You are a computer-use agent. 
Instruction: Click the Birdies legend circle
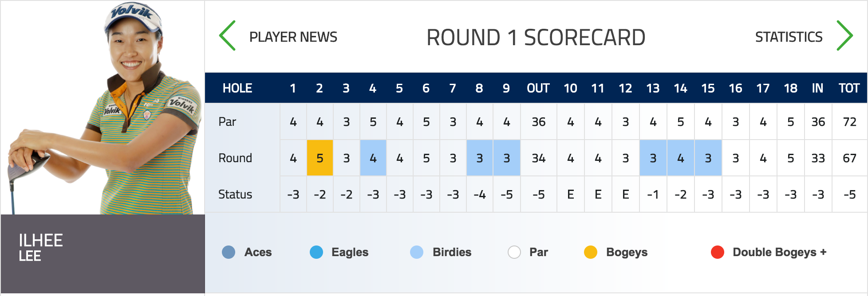click(417, 252)
